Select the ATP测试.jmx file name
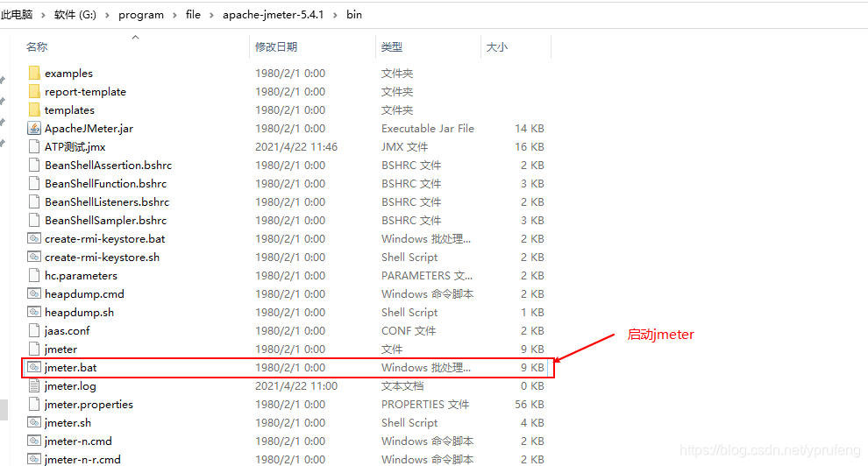 click(x=75, y=146)
